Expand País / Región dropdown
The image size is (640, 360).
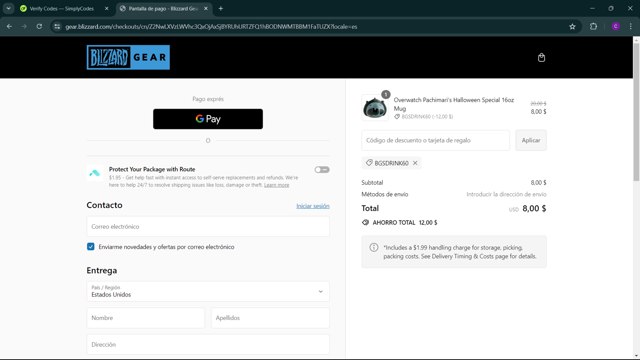coord(208,291)
